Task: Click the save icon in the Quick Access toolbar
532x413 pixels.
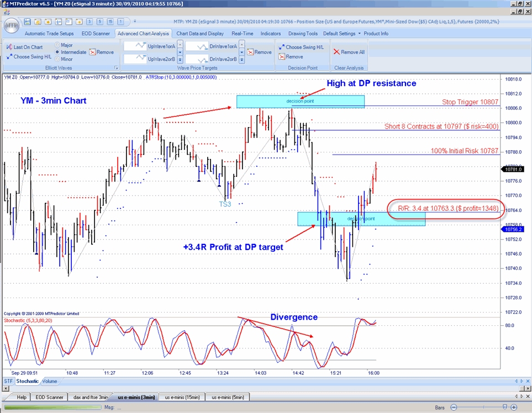Action: click(x=27, y=21)
